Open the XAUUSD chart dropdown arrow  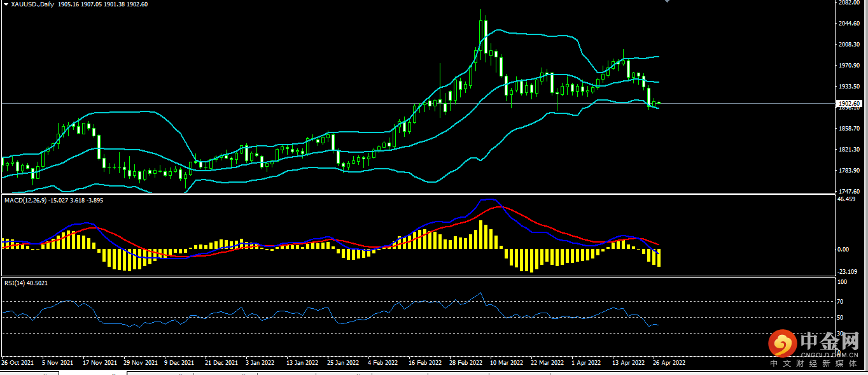[x=6, y=4]
